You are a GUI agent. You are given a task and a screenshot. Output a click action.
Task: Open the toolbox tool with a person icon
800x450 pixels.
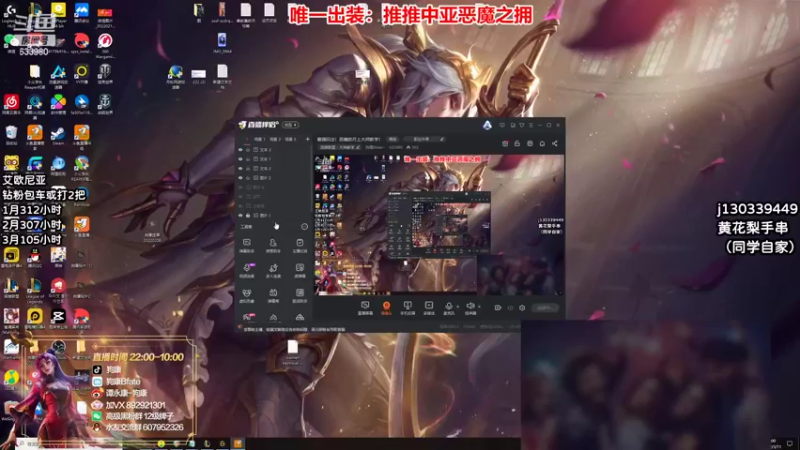[x=273, y=245]
